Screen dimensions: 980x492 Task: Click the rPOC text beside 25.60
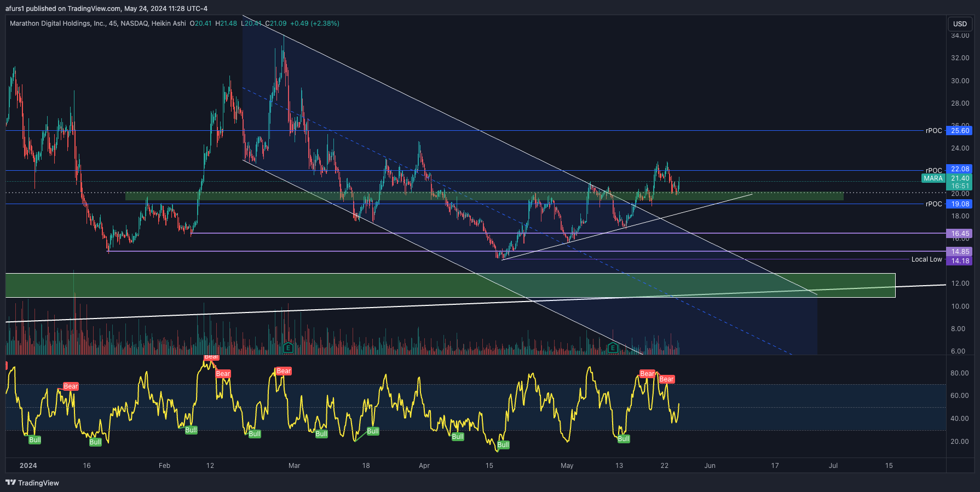(x=934, y=131)
